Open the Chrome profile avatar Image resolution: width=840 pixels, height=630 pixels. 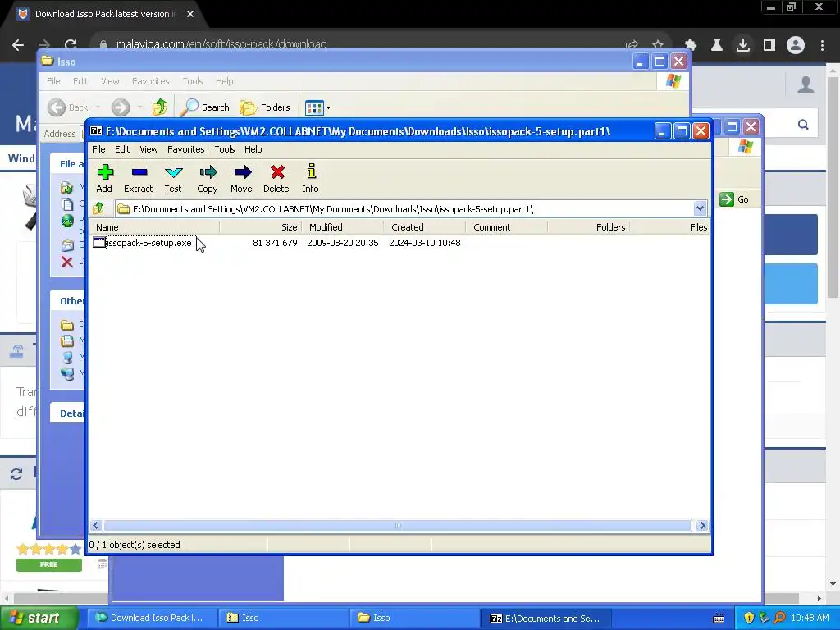click(x=796, y=45)
